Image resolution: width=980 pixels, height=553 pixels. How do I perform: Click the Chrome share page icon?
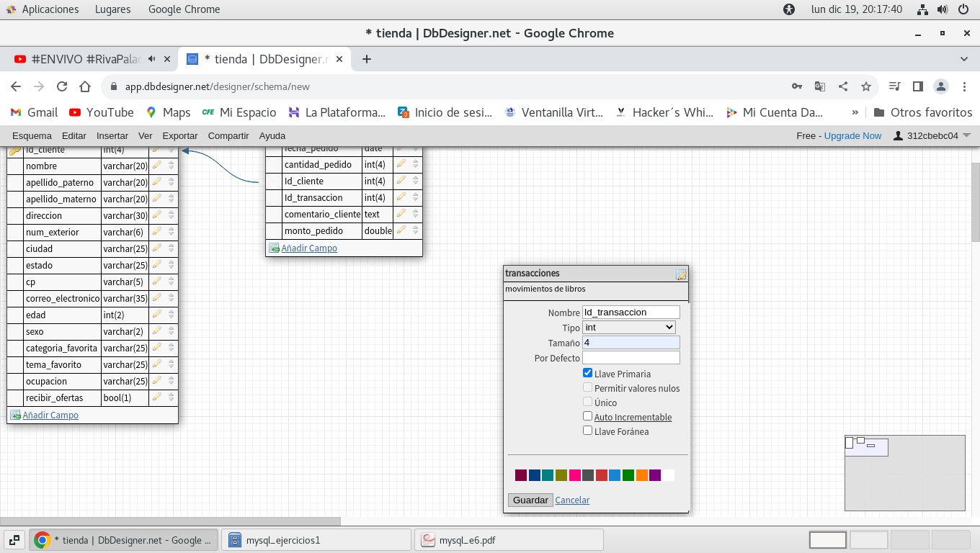point(843,86)
